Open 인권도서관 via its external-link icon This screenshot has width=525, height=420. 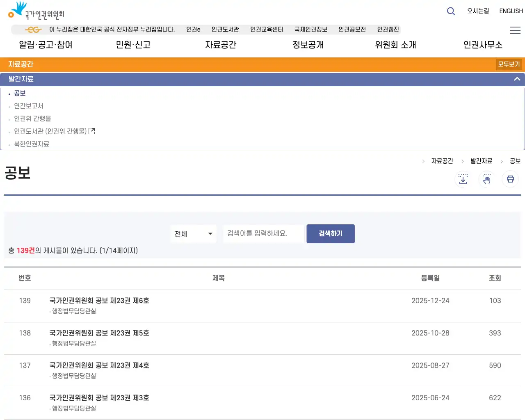92,131
